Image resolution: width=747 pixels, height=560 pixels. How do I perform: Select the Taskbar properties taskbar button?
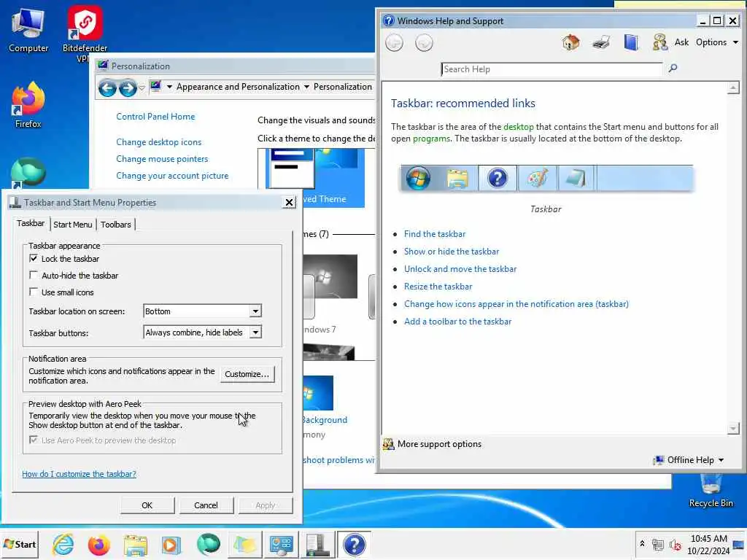[x=317, y=544]
